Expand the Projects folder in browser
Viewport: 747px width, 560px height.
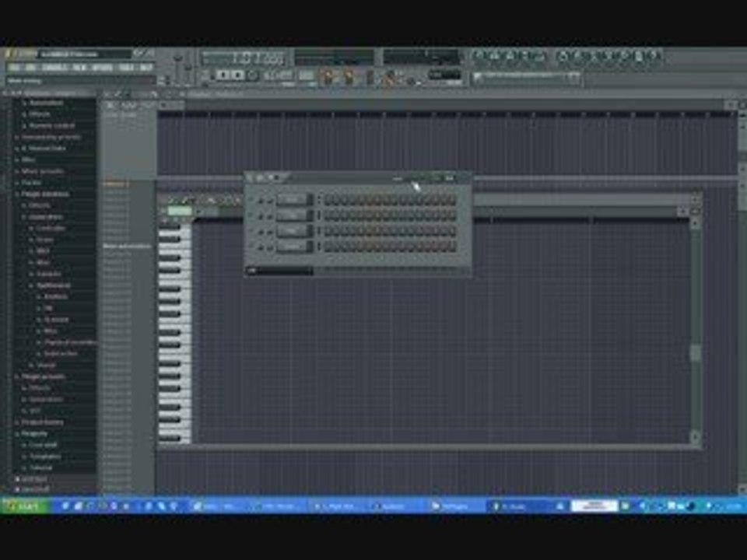click(x=33, y=433)
